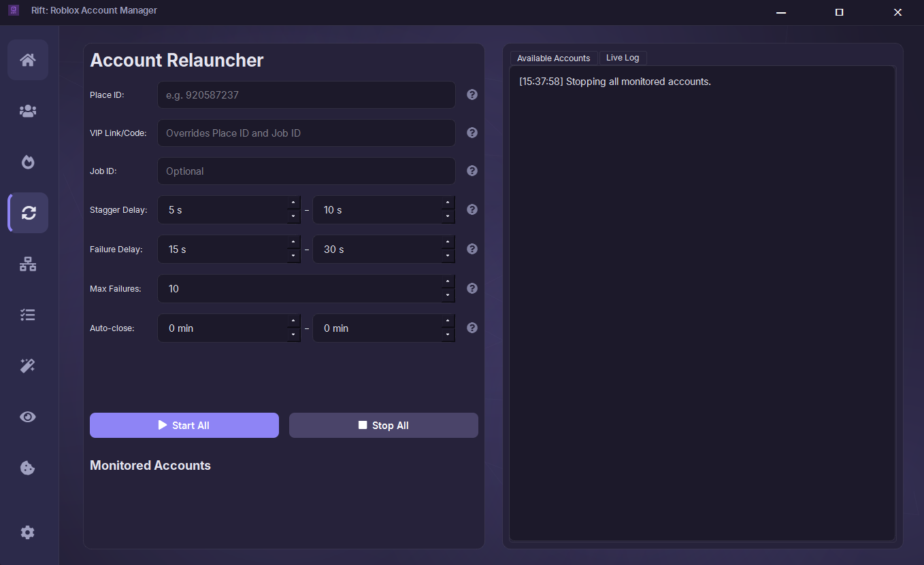The width and height of the screenshot is (924, 565).
Task: Click the magic wand icon in sidebar
Action: coord(28,366)
